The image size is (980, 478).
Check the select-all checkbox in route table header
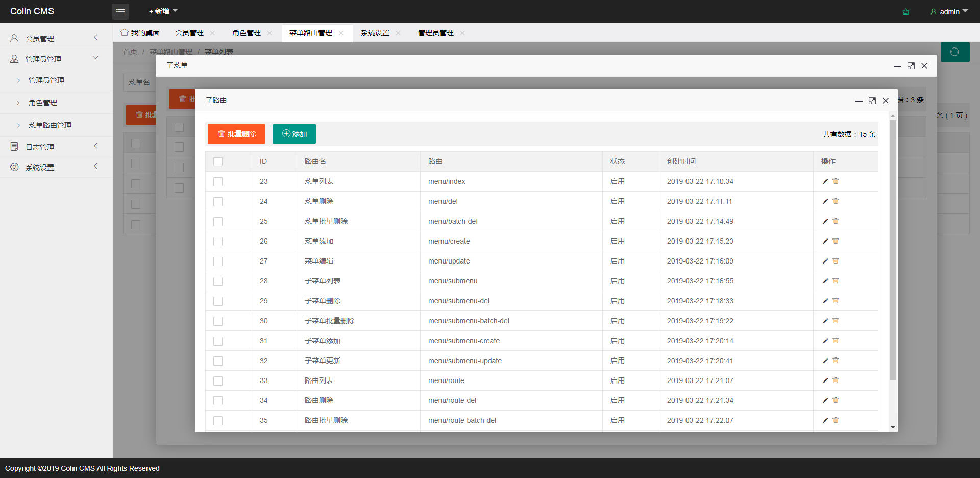click(x=218, y=162)
